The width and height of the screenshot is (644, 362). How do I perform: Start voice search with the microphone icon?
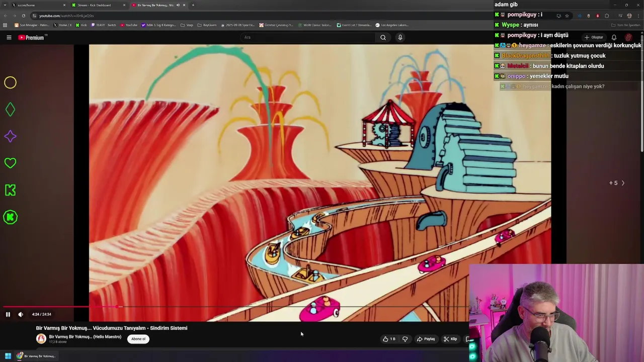pyautogui.click(x=400, y=37)
